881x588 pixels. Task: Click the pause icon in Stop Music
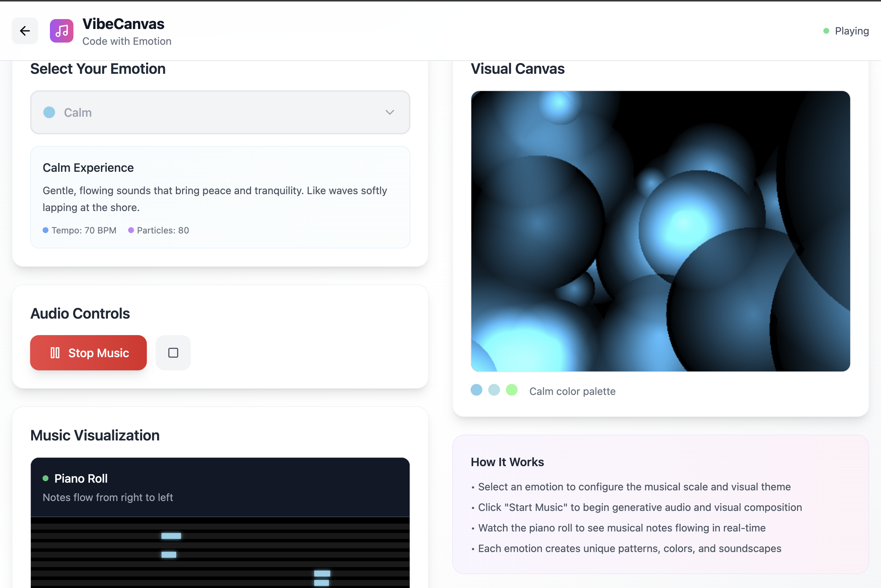(x=55, y=352)
